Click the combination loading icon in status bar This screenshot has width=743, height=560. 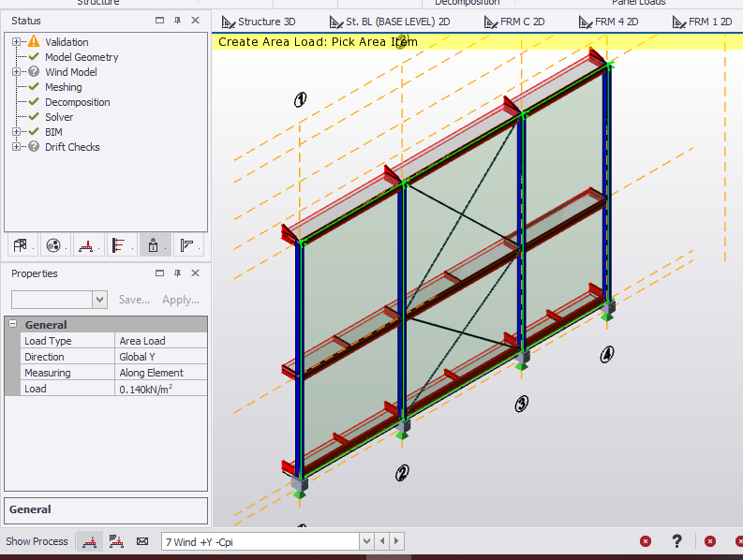[x=116, y=541]
